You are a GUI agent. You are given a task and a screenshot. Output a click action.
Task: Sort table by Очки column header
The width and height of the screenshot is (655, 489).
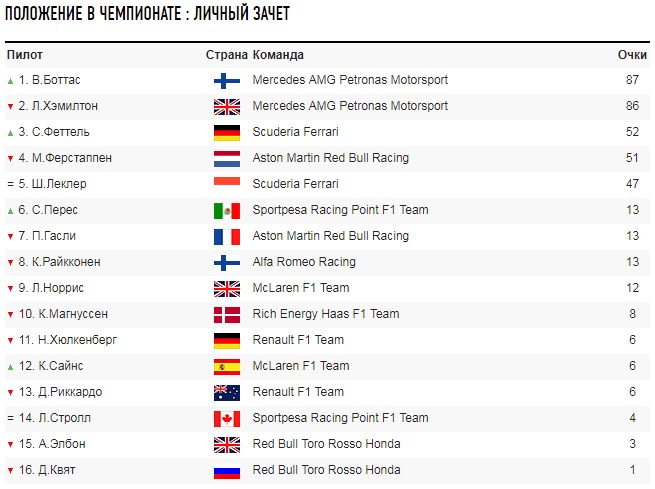click(x=632, y=55)
